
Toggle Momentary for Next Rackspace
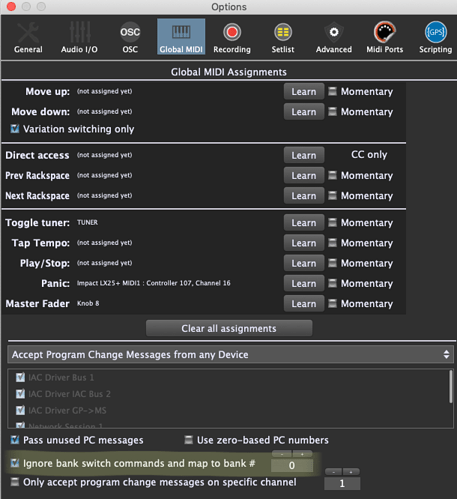(332, 195)
